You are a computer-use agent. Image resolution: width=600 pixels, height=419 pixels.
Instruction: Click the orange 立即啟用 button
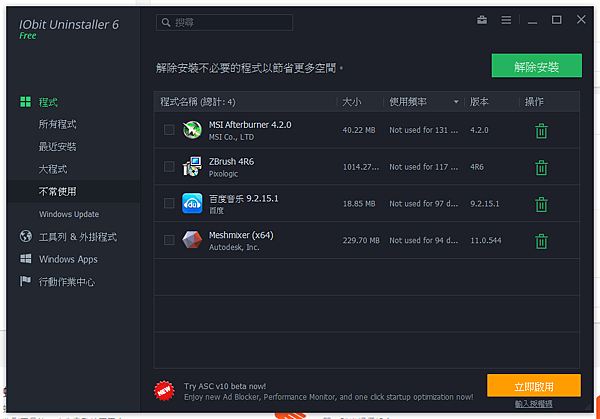(534, 385)
